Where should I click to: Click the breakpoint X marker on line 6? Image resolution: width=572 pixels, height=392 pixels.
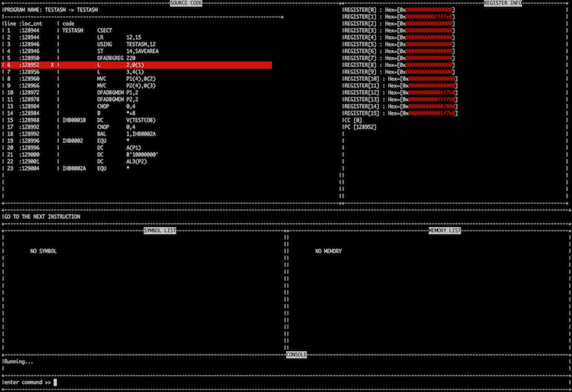pyautogui.click(x=52, y=65)
